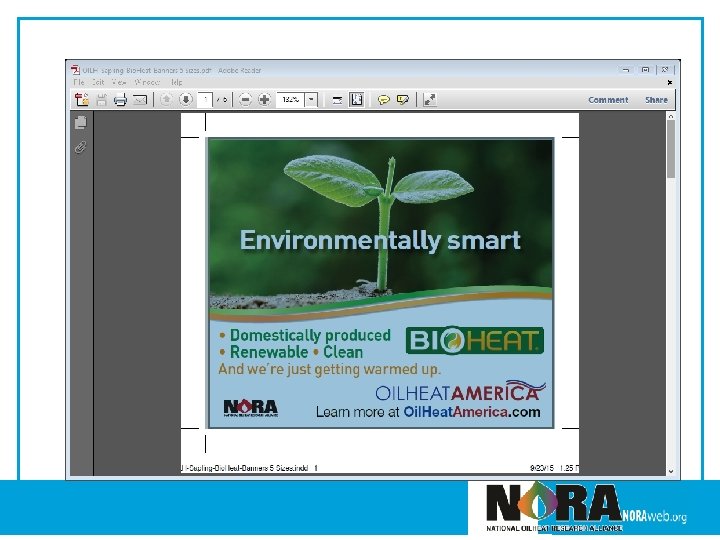Click the Adobe Reader title bar icon

pyautogui.click(x=75, y=70)
